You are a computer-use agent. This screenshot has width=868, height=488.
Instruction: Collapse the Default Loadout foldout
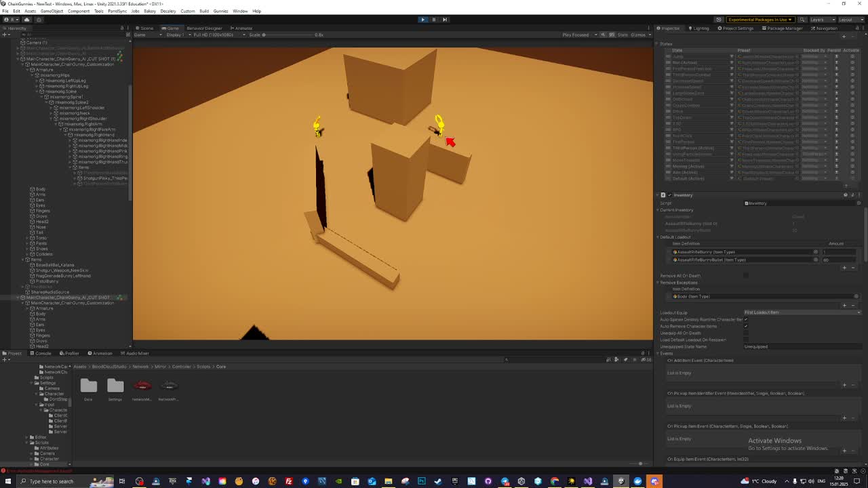tap(657, 237)
